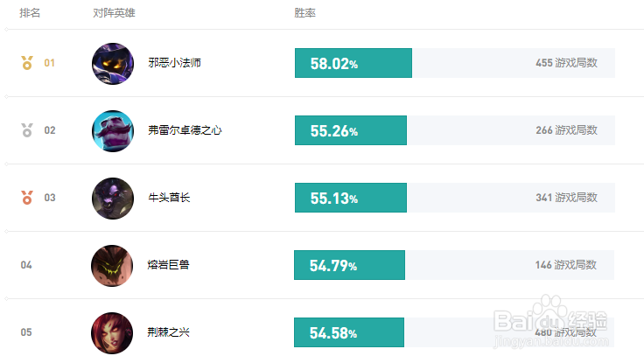Open the 邪恶小法师 name link
Image resolution: width=644 pixels, height=363 pixels.
[x=174, y=63]
